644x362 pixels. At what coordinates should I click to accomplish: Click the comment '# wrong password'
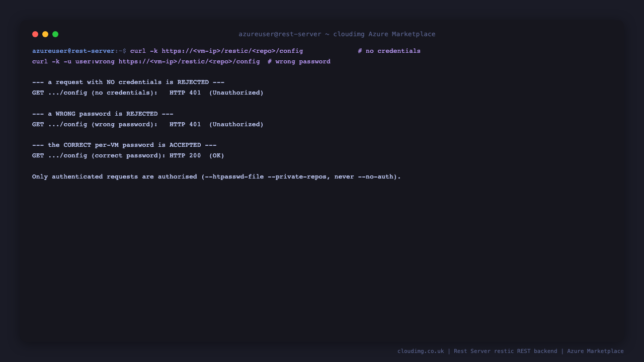tap(299, 61)
